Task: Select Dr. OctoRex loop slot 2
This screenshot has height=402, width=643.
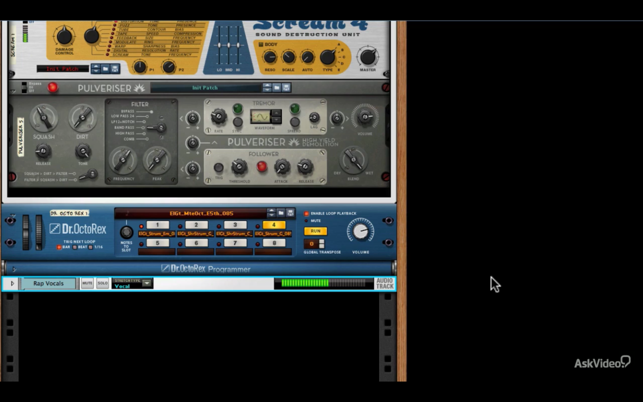Action: tap(196, 225)
